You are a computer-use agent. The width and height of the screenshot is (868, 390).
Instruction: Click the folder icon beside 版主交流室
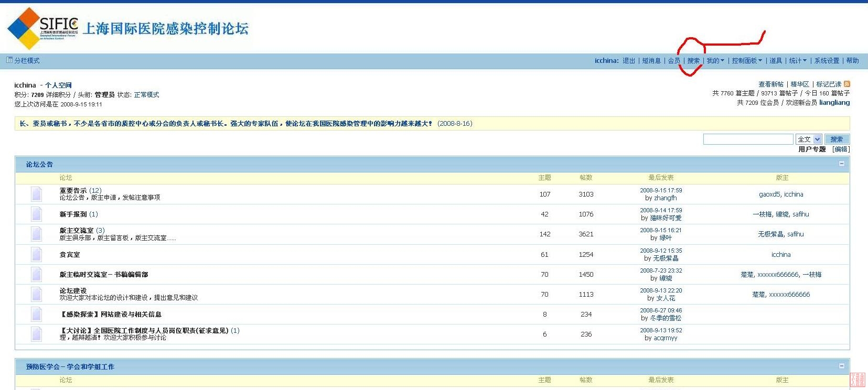[36, 234]
